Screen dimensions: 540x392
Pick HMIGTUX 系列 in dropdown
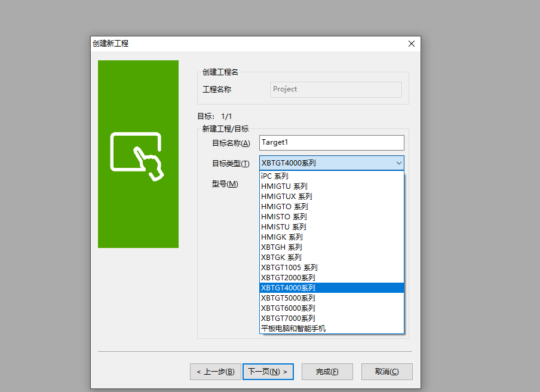click(x=332, y=197)
